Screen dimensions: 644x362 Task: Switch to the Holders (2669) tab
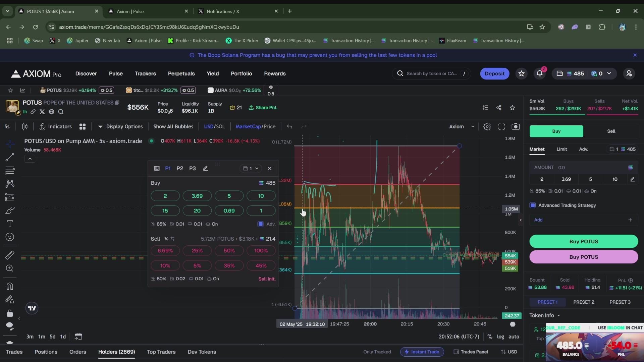click(x=116, y=352)
